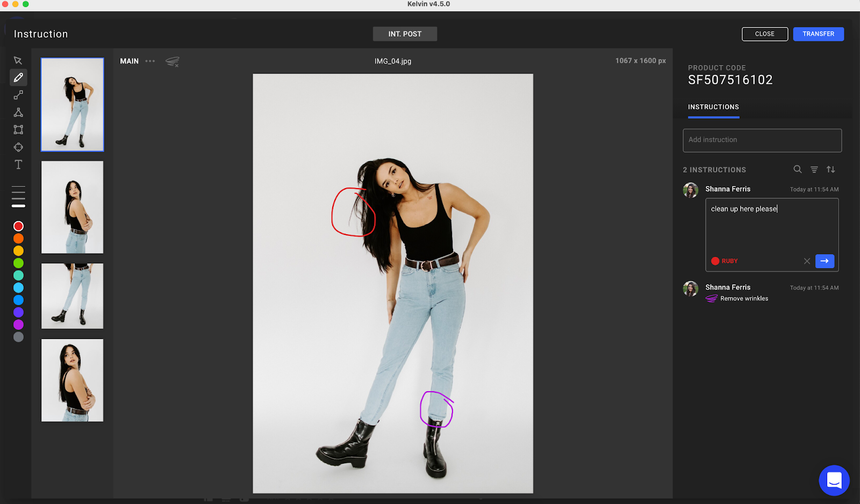The width and height of the screenshot is (860, 504).
Task: Submit instruction with blue arrow button
Action: (x=825, y=261)
